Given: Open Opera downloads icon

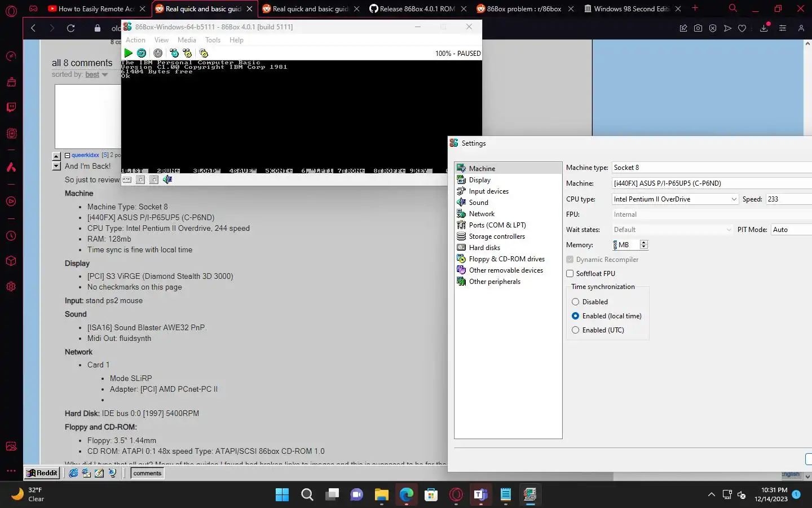Looking at the screenshot, I should tap(764, 28).
